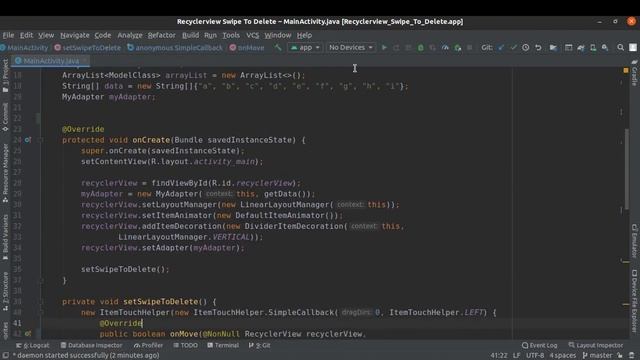The width and height of the screenshot is (640, 360).
Task: Open Project Structure folder icon
Action: coord(553,48)
